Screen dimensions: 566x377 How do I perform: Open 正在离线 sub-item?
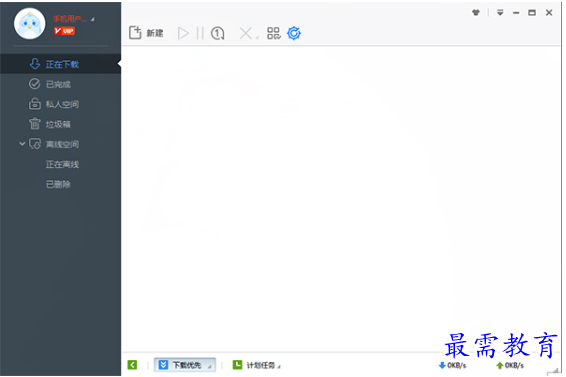62,164
